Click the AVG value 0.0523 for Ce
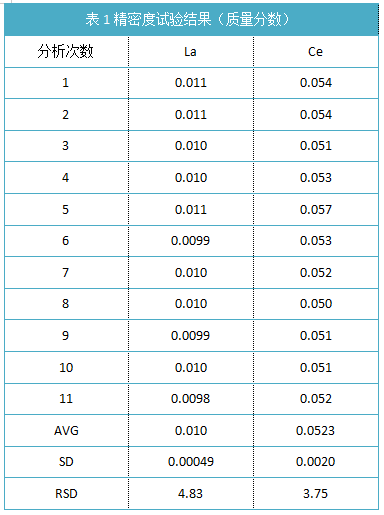The width and height of the screenshot is (384, 515). click(x=316, y=431)
